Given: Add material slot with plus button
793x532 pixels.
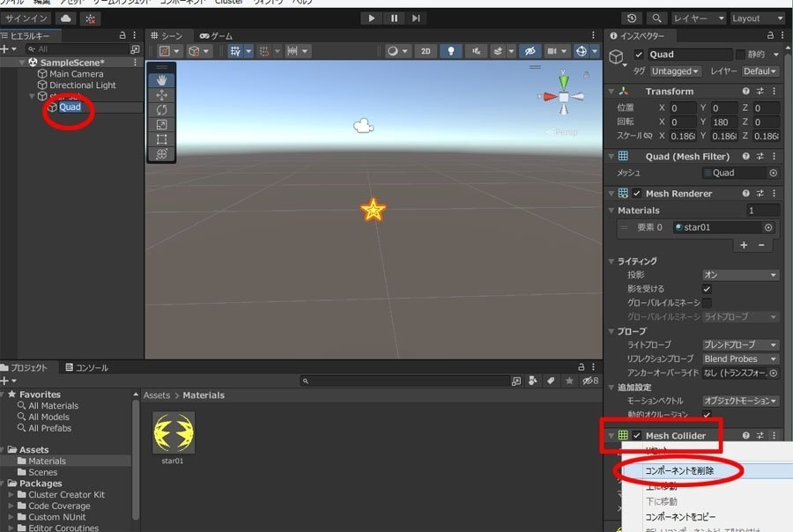Looking at the screenshot, I should coord(744,245).
